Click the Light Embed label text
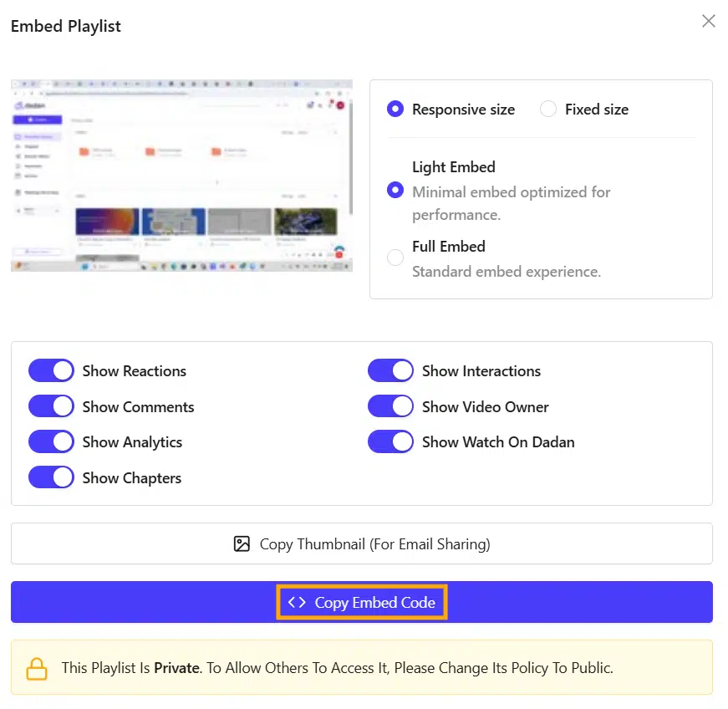The height and width of the screenshot is (709, 728). coord(453,166)
